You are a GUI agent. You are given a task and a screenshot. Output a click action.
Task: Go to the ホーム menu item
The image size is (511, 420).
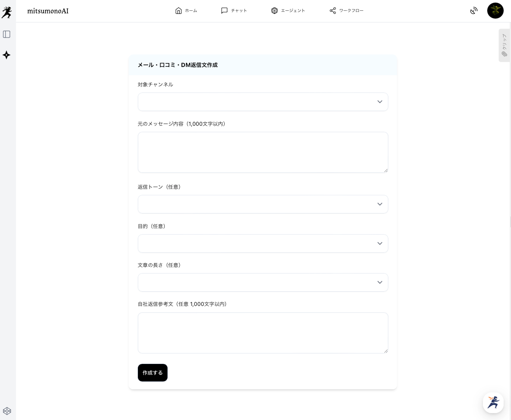tap(186, 11)
